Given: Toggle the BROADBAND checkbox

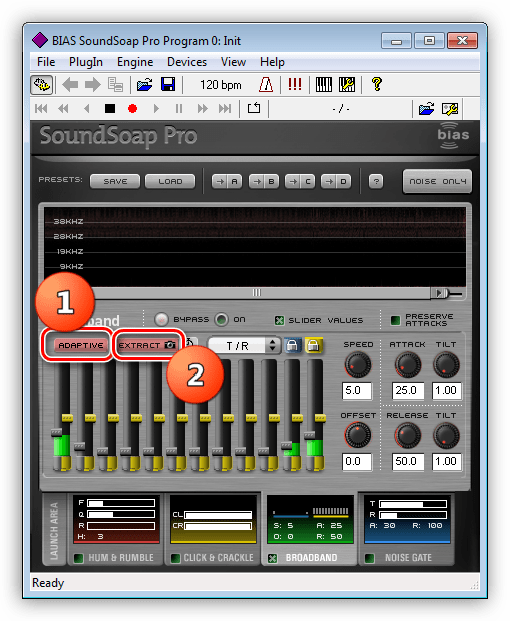Looking at the screenshot, I should tap(272, 558).
